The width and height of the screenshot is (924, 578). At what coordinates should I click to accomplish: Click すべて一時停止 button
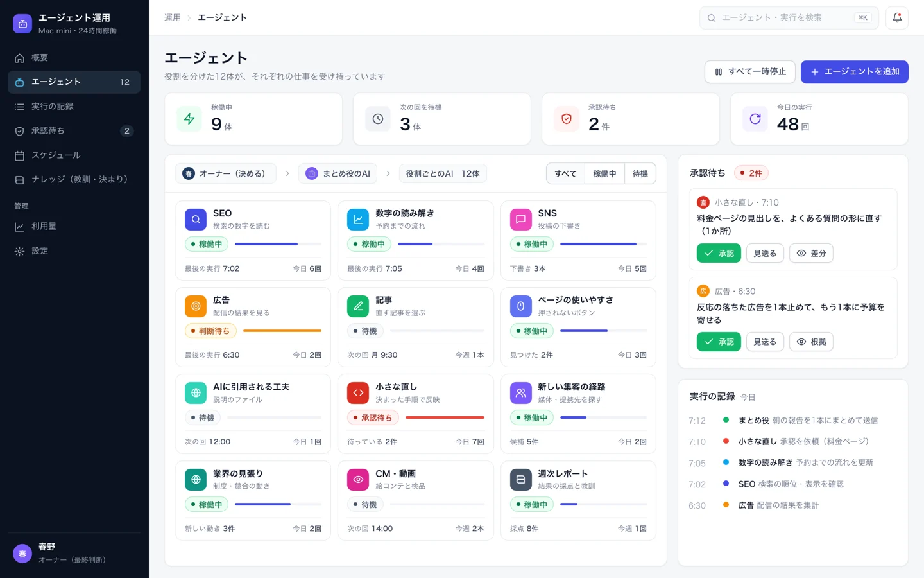pos(750,72)
